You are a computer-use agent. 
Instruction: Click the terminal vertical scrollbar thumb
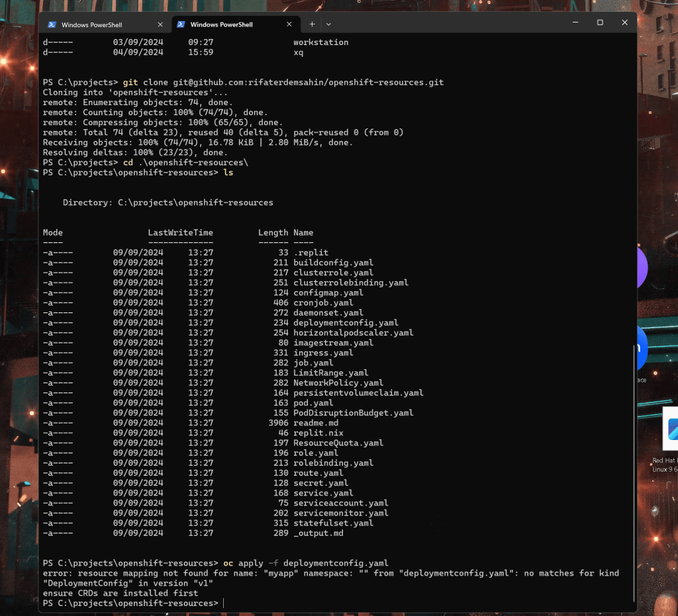634,472
